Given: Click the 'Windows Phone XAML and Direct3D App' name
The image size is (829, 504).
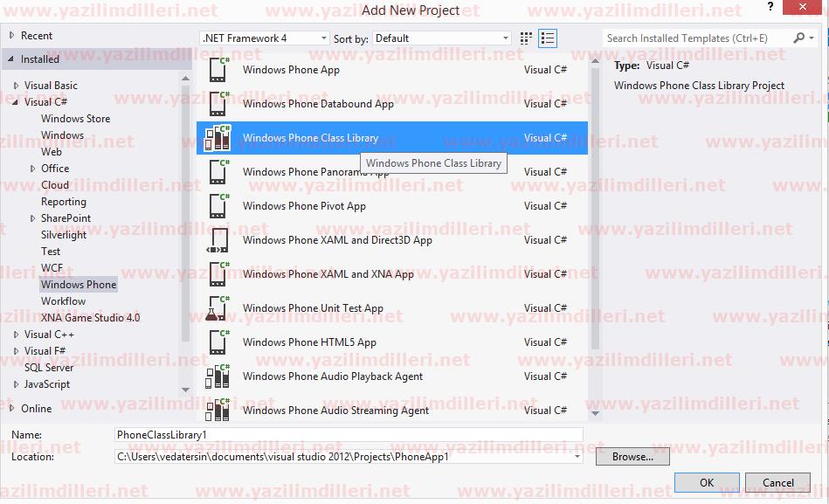Looking at the screenshot, I should tap(337, 240).
